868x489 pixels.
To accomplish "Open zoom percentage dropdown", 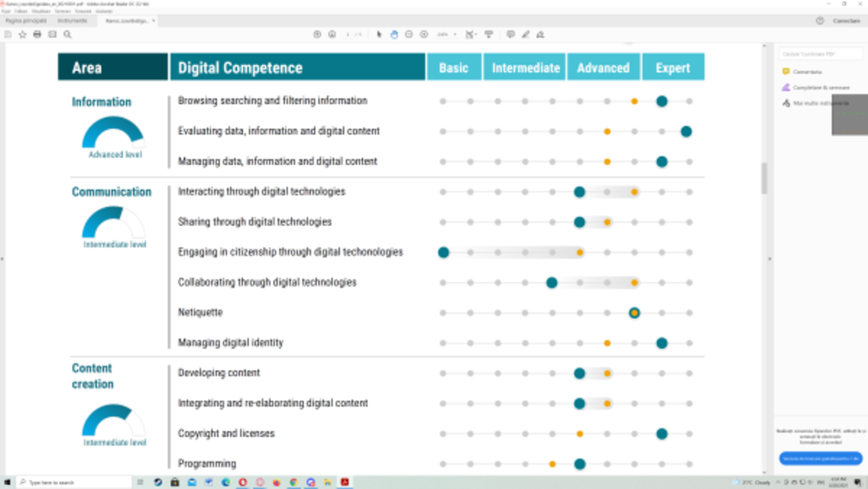I will coord(455,34).
